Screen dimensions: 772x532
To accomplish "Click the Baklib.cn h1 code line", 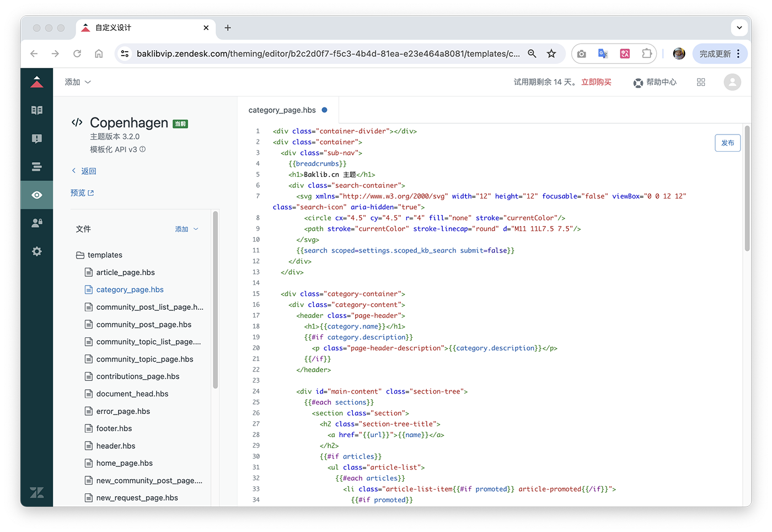I will click(x=331, y=175).
